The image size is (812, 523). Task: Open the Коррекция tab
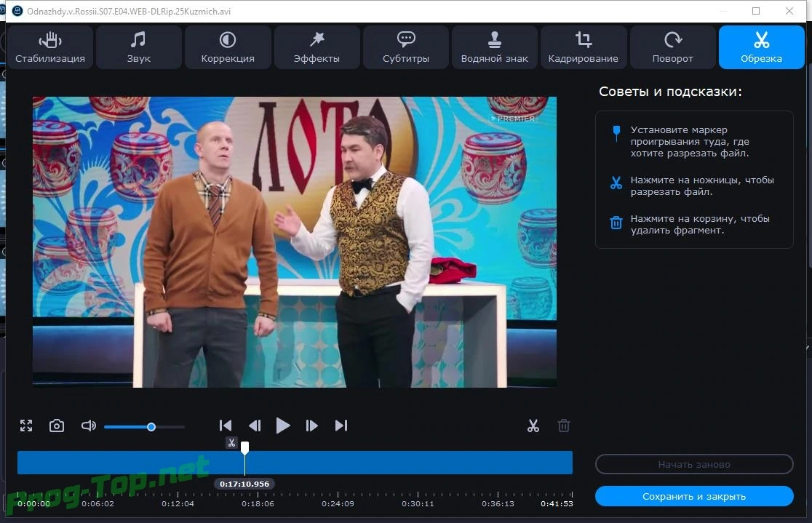pyautogui.click(x=228, y=47)
